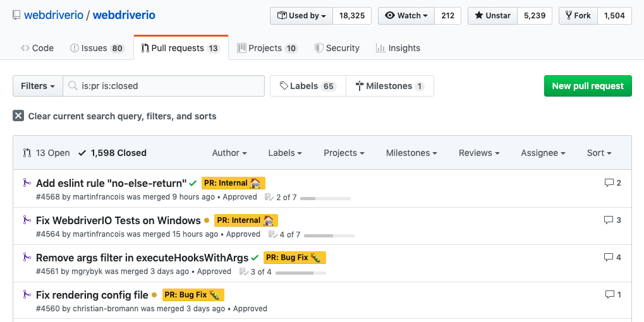Click pending status dot on rendering config PR
Image resolution: width=644 pixels, height=322 pixels.
[154, 295]
